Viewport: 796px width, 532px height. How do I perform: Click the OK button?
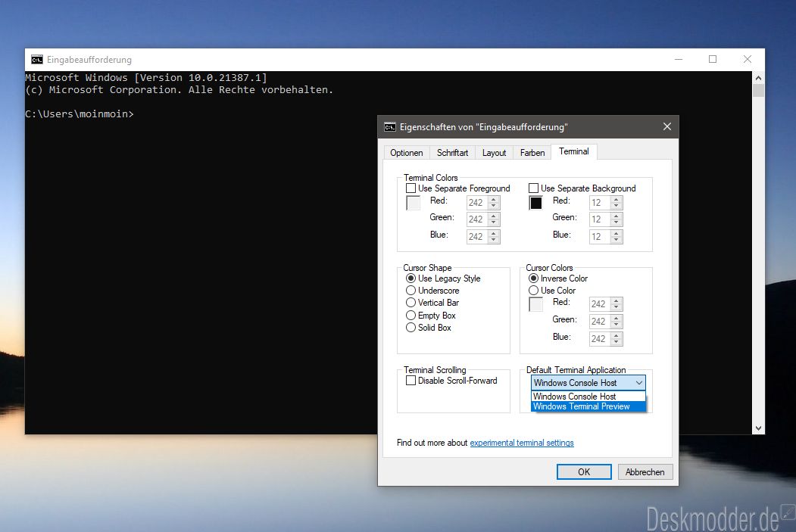(584, 472)
